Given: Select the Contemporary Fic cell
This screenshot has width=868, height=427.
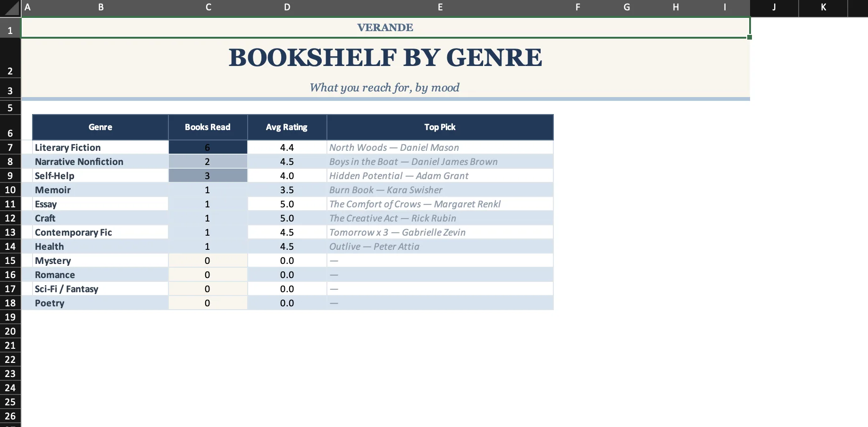Looking at the screenshot, I should pos(100,232).
